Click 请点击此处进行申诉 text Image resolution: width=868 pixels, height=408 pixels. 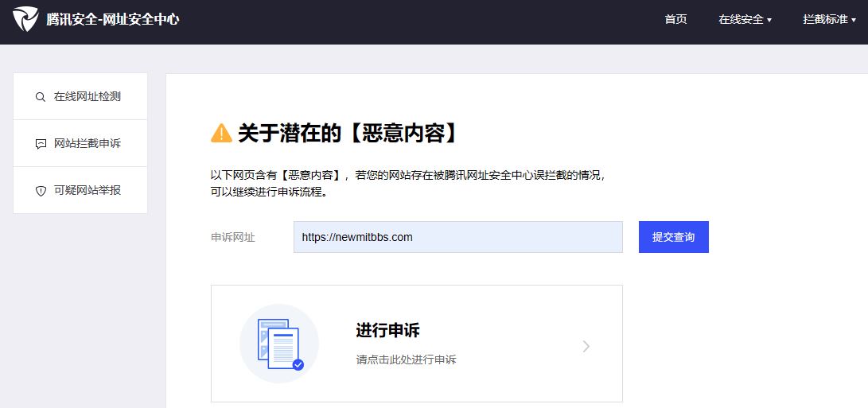[x=406, y=359]
